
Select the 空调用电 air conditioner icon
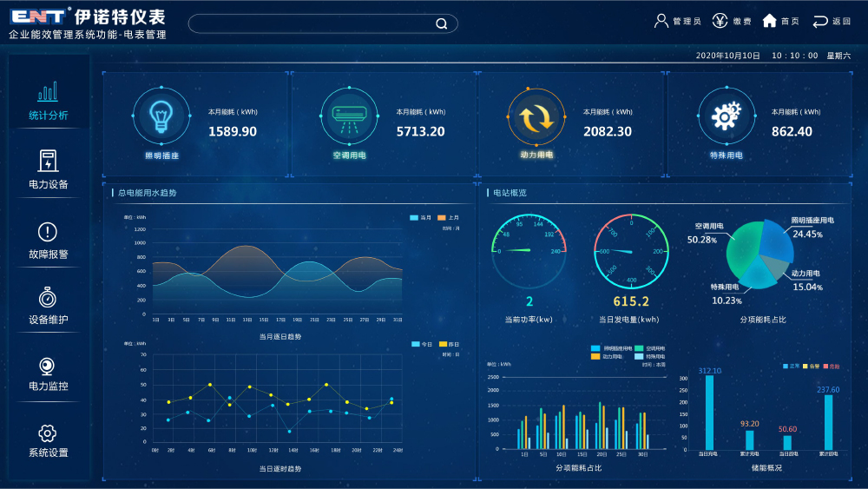point(349,116)
